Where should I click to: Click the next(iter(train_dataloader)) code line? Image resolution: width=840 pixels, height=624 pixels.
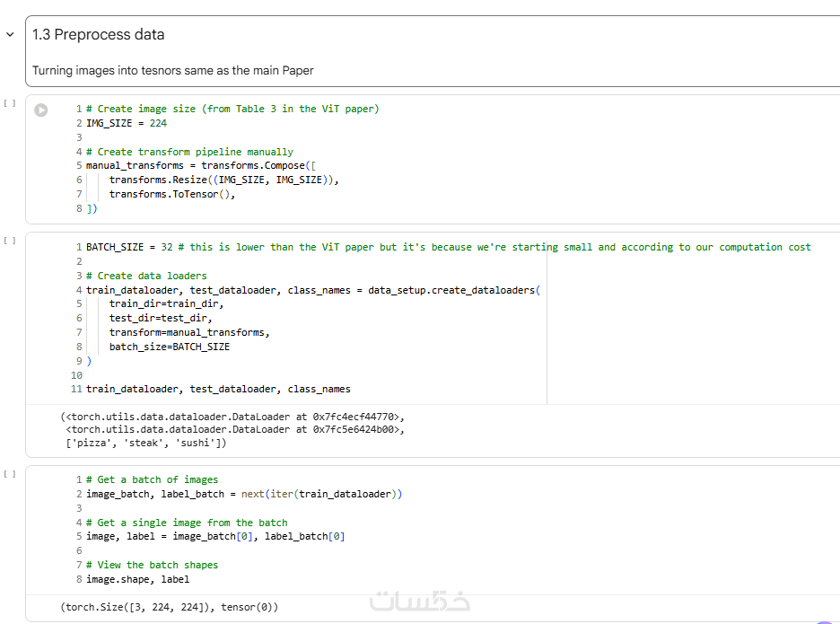[x=244, y=494]
